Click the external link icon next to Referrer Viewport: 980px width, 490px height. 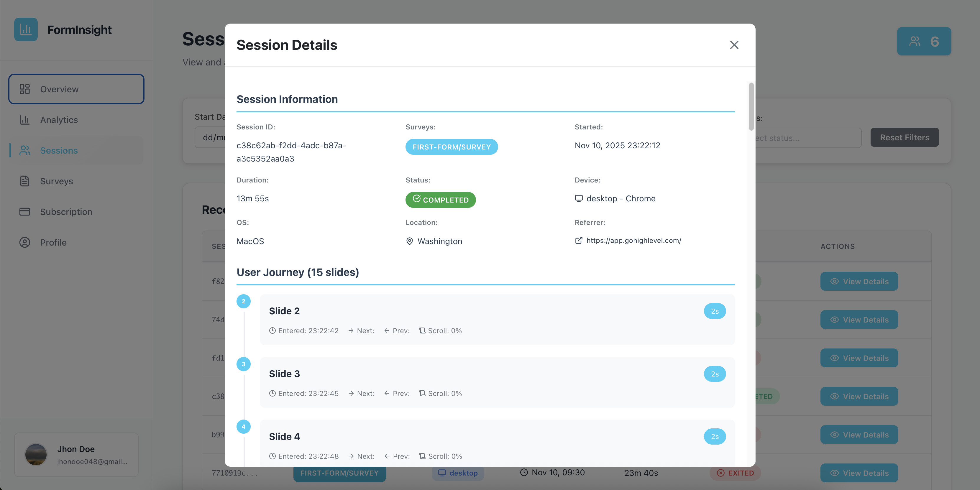point(578,241)
